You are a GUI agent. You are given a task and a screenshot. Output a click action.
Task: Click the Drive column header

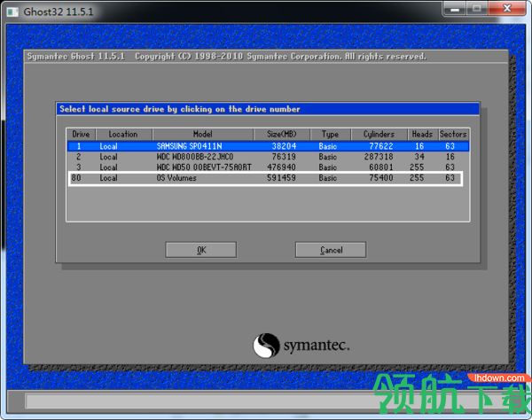point(81,134)
